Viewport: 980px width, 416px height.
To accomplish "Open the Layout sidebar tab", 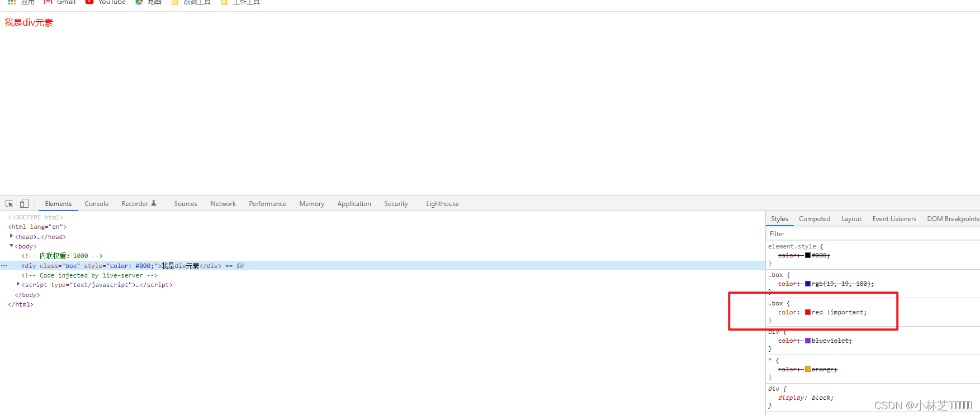I will [x=851, y=219].
